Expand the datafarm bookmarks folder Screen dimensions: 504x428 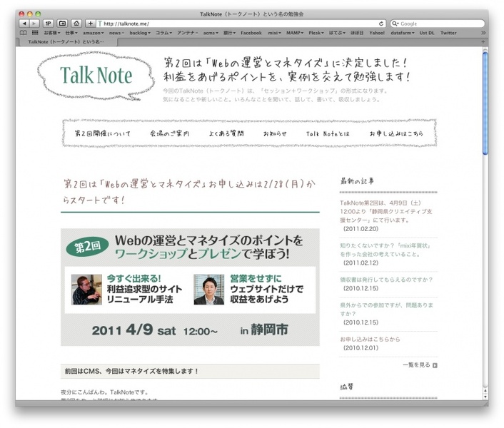click(x=403, y=33)
